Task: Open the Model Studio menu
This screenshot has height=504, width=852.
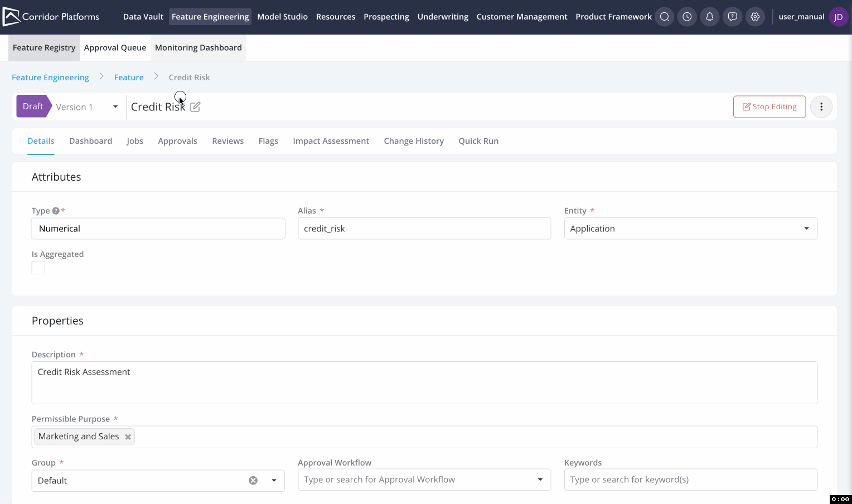Action: 282,17
